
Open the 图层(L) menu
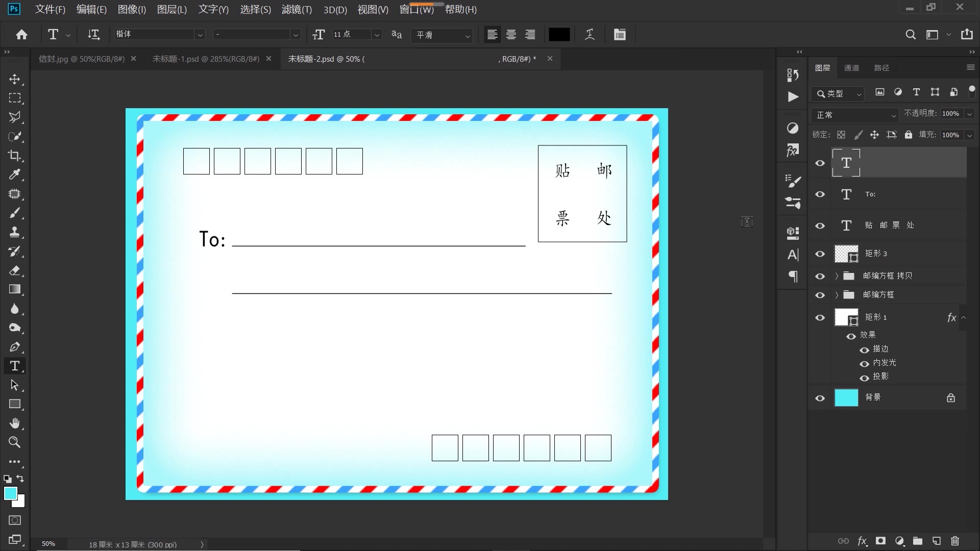pos(171,9)
